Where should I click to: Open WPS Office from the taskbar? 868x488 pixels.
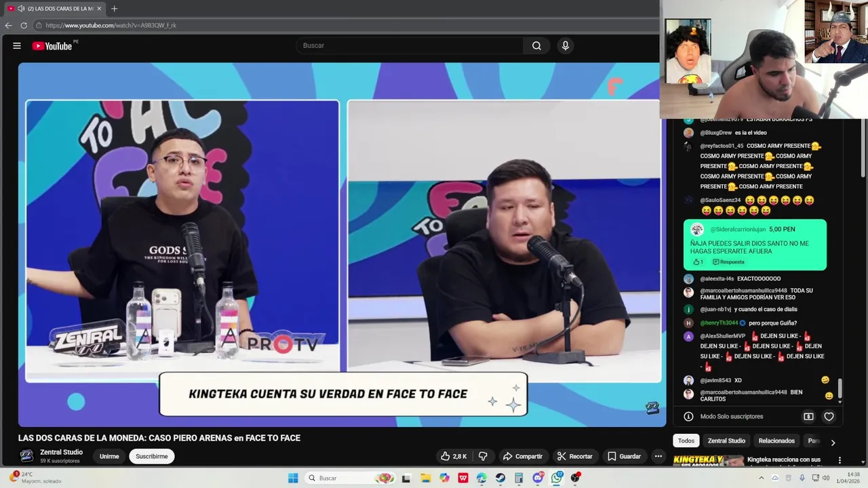tap(463, 478)
